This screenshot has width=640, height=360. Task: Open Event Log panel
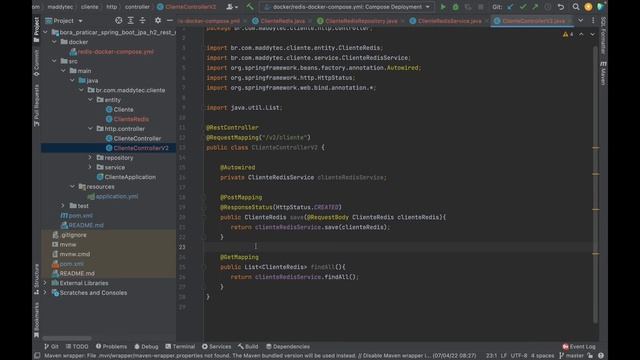(x=579, y=347)
